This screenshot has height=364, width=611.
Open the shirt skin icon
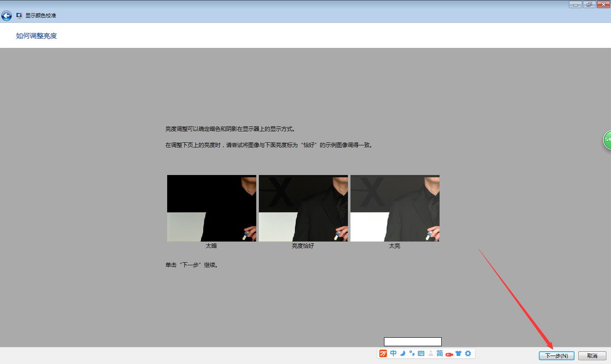click(x=458, y=353)
